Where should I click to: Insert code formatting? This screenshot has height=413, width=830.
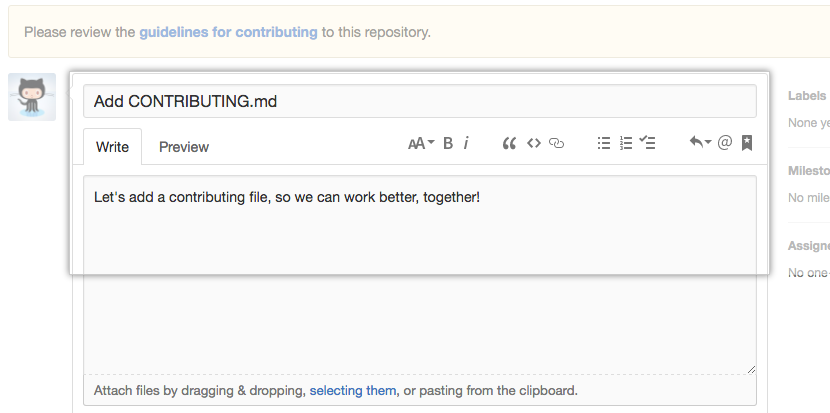[534, 143]
